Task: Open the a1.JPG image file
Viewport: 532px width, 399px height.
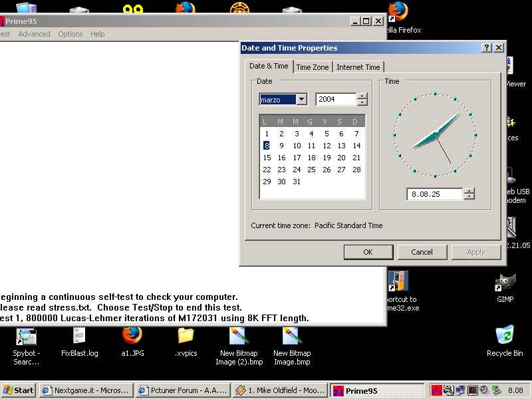Action: [132, 336]
